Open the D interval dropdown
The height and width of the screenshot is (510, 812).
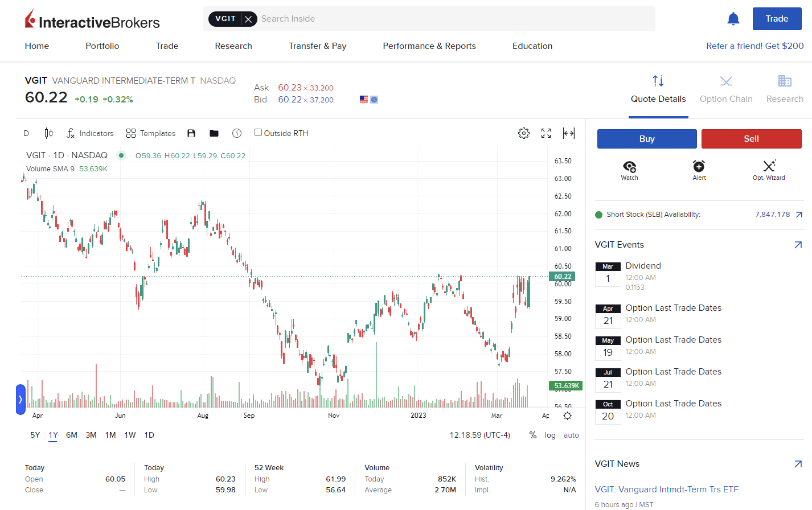pyautogui.click(x=26, y=133)
